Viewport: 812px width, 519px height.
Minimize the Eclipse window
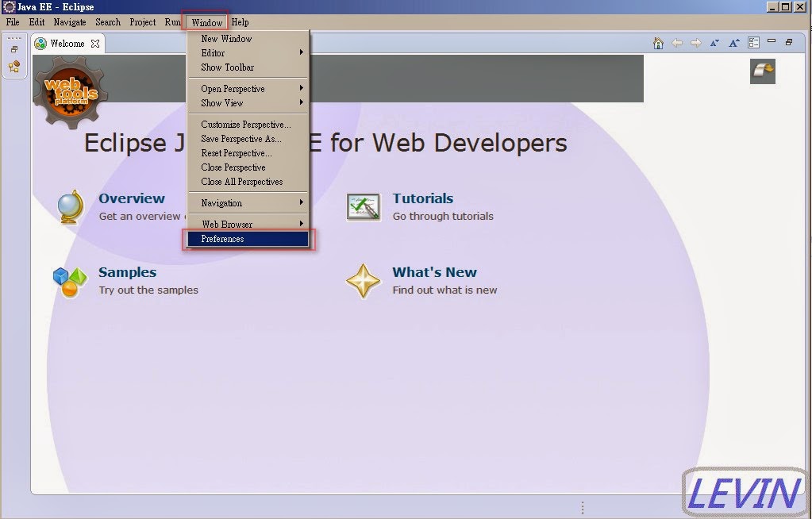click(772, 6)
